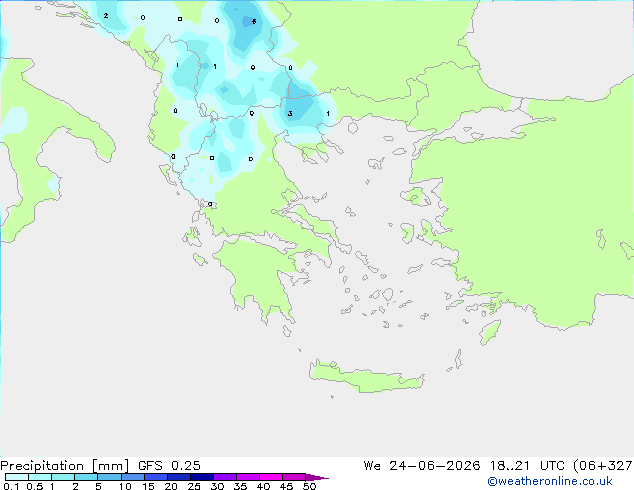Image resolution: width=634 pixels, height=490 pixels.
Task: Choose the 40–45 mm magenta legend swatch
Action: [271, 477]
